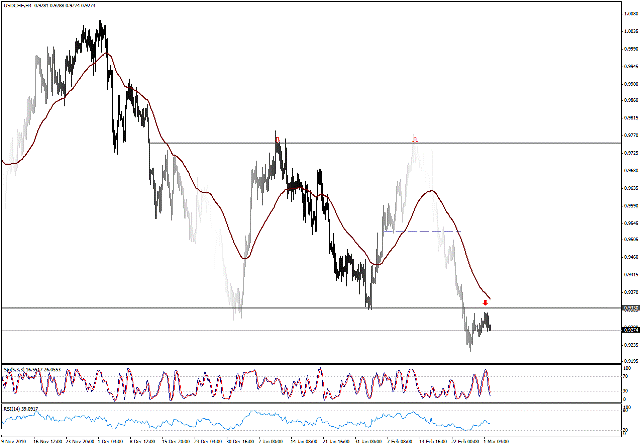Click the divider between chart and Stochastic panel
Viewport: 640px width, 445px height.
[x=300, y=364]
